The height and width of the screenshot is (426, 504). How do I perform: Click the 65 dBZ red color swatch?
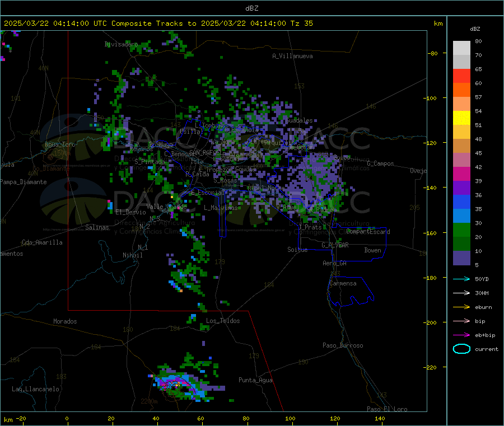tap(461, 76)
